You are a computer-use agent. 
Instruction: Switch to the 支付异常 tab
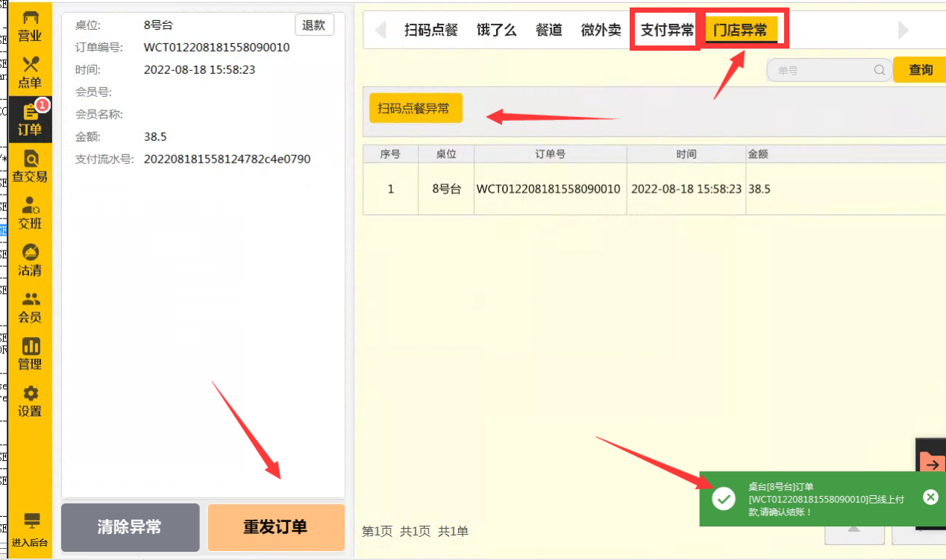click(x=667, y=31)
